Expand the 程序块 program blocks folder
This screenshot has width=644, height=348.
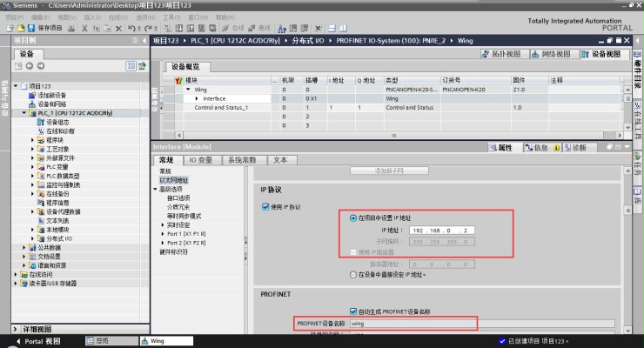(x=32, y=139)
